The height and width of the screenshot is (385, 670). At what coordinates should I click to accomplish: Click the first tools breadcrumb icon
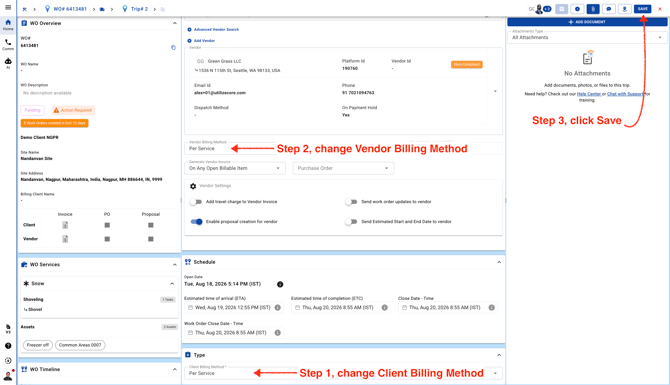pos(24,9)
